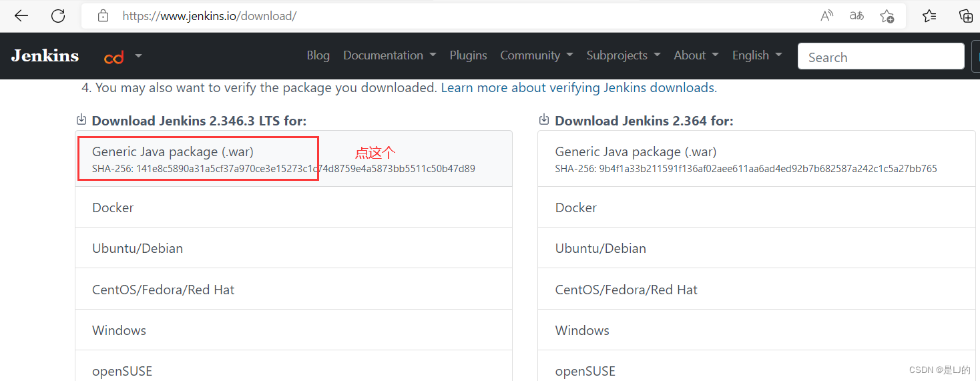Click the download icon beside Jenkins 2.364
This screenshot has height=381, width=980.
pos(544,119)
